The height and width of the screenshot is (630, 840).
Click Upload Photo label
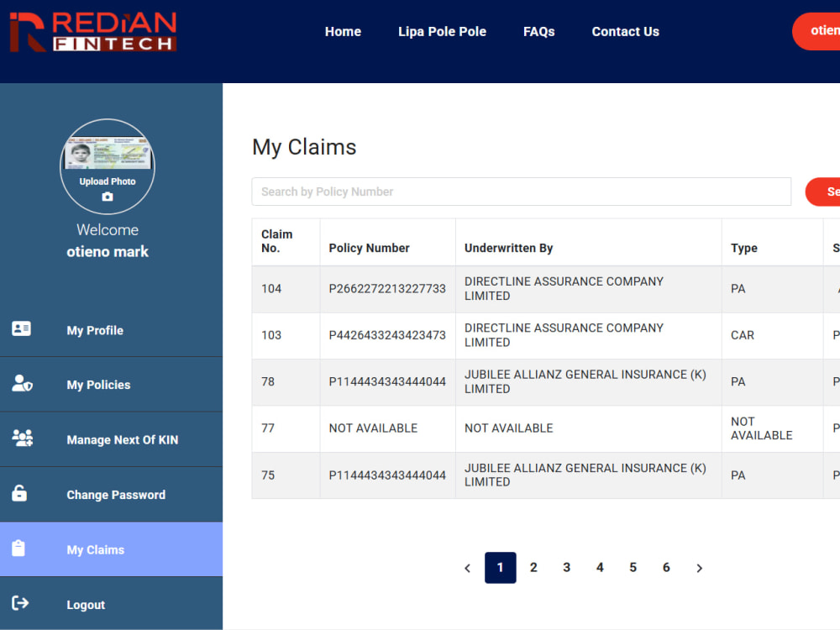click(x=108, y=181)
